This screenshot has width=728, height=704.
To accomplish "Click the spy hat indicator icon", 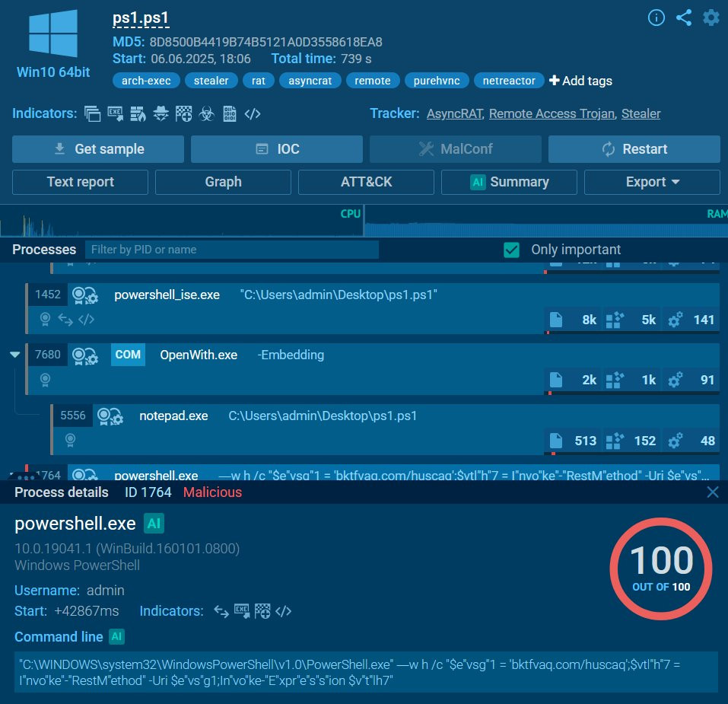I will tap(161, 113).
